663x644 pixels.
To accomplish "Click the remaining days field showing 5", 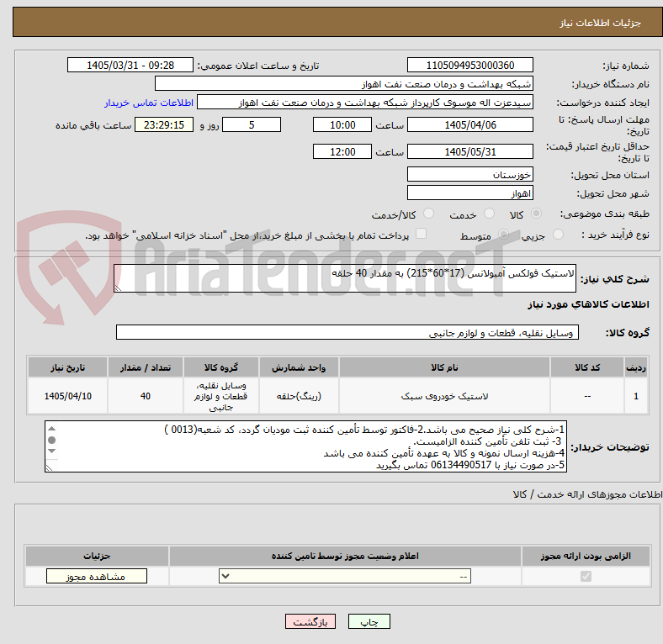I will [x=252, y=124].
